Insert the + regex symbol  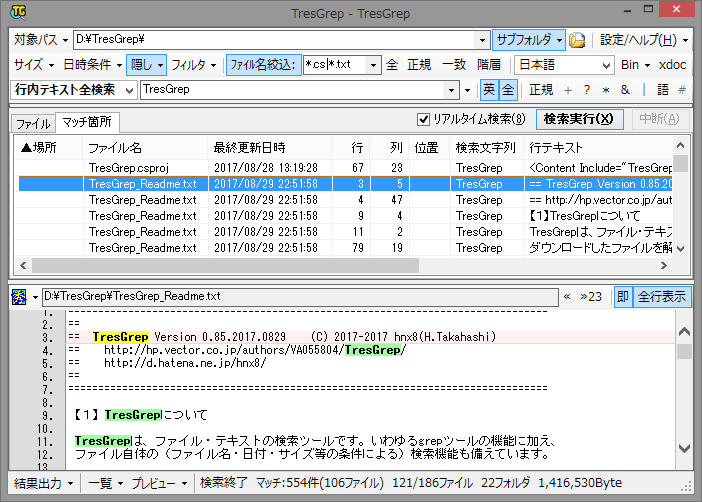[x=568, y=90]
